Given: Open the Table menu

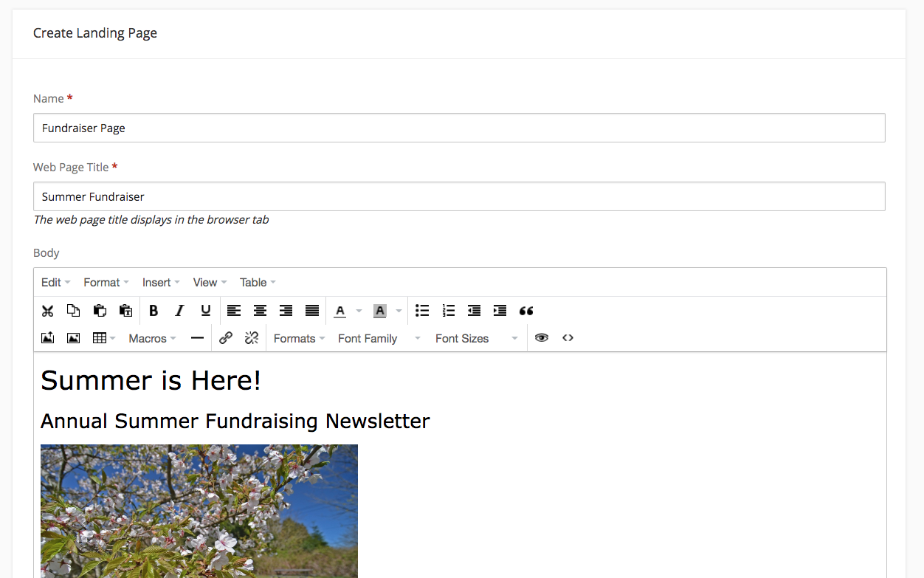Looking at the screenshot, I should coord(253,282).
